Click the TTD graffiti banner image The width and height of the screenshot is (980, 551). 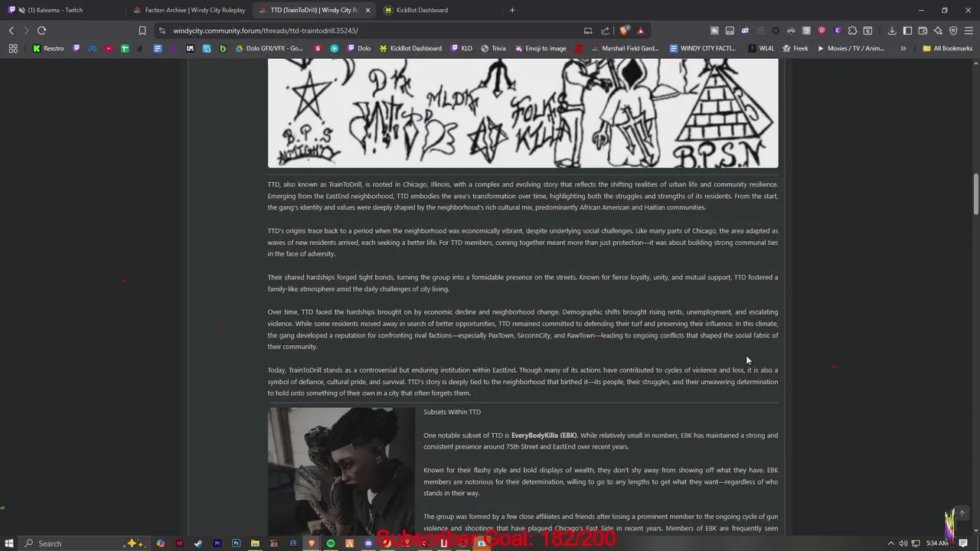point(523,113)
